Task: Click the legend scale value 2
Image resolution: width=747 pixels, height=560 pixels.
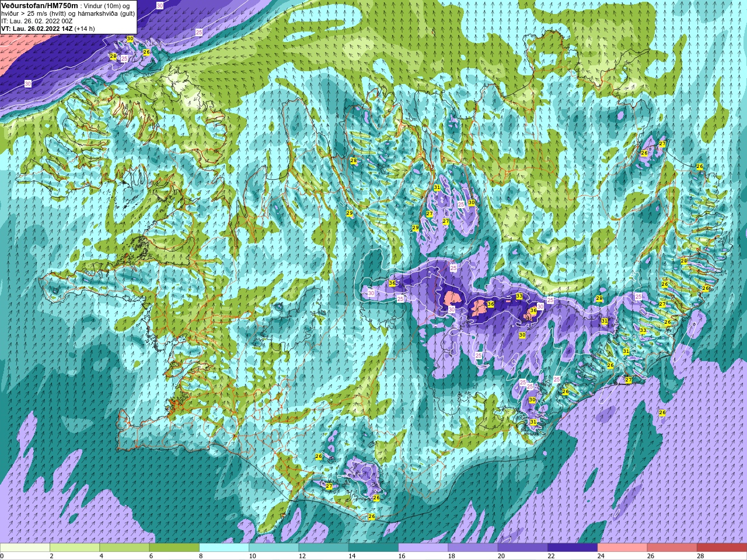Action: [x=52, y=556]
